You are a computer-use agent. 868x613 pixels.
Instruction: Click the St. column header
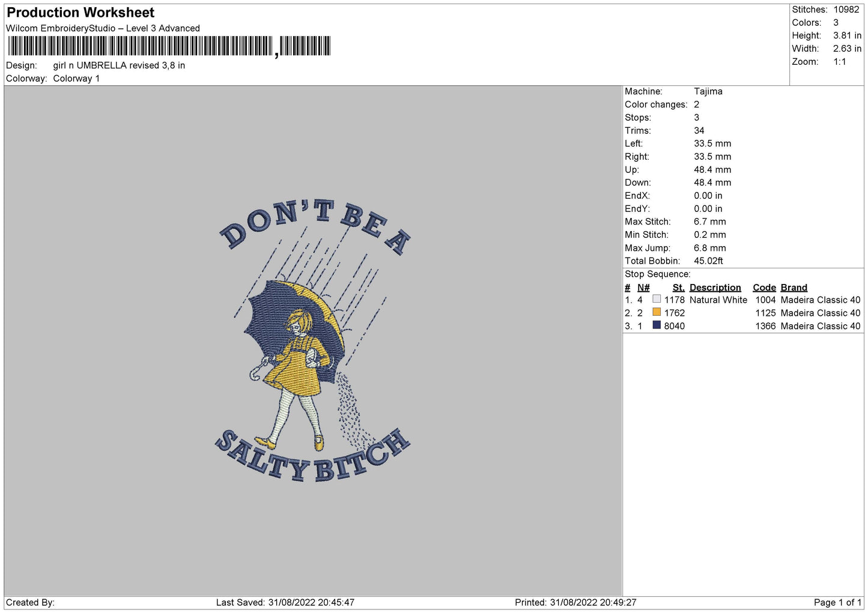tap(678, 288)
